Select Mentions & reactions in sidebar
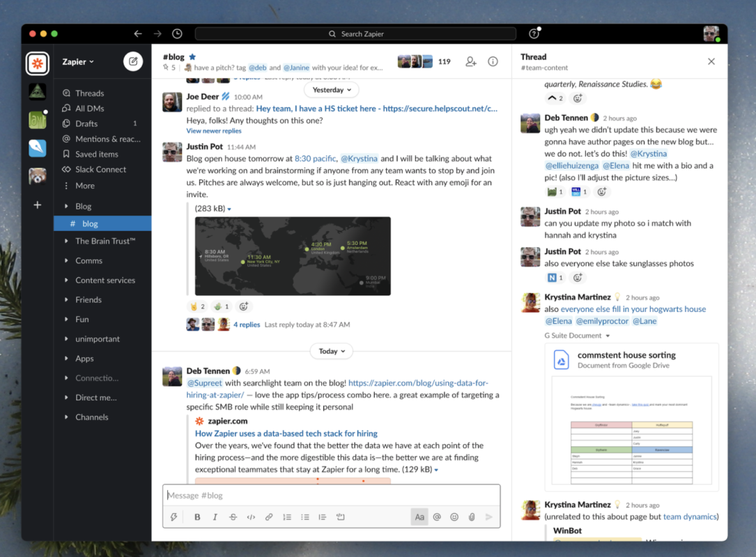756x557 pixels. click(107, 139)
